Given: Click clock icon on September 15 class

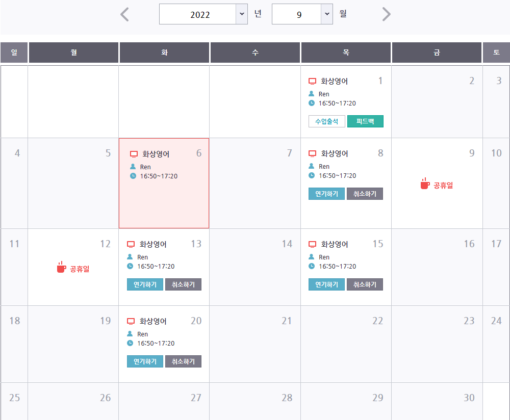Looking at the screenshot, I should [312, 266].
